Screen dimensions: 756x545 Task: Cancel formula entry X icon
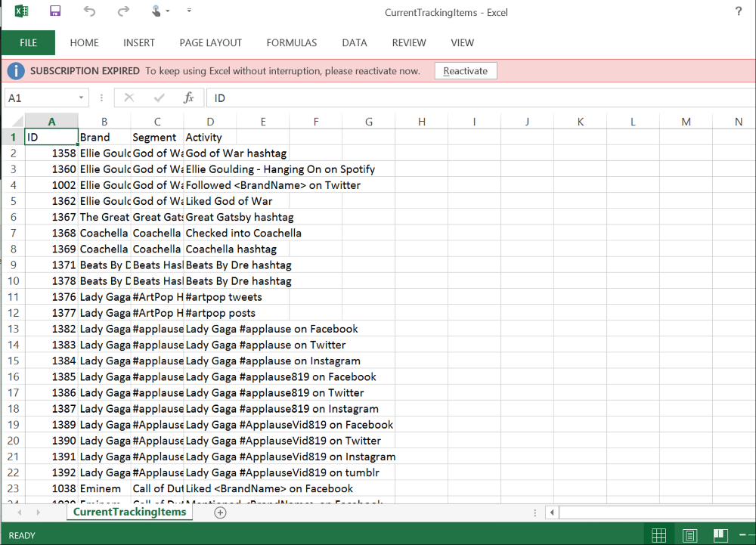point(129,98)
